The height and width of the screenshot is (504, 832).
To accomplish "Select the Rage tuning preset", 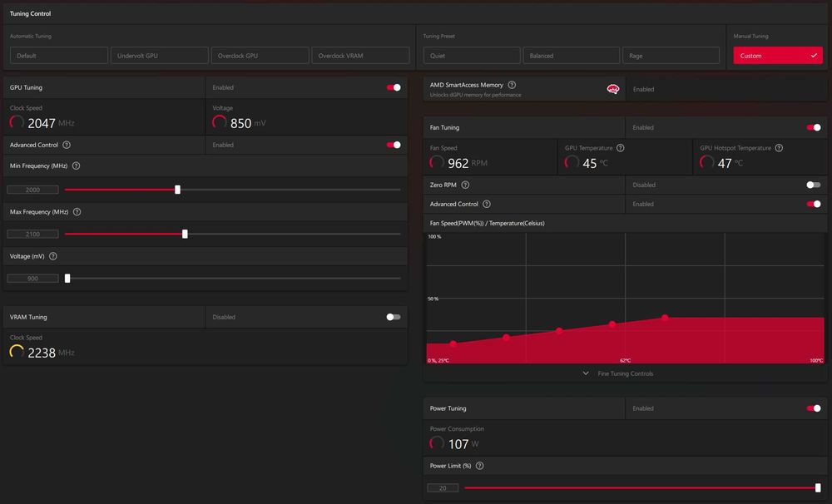I will click(671, 55).
